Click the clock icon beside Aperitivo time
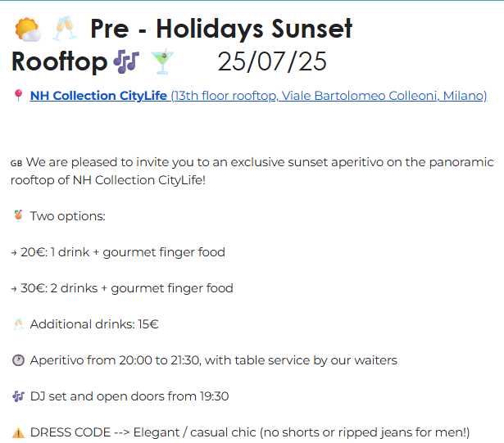 (18, 360)
